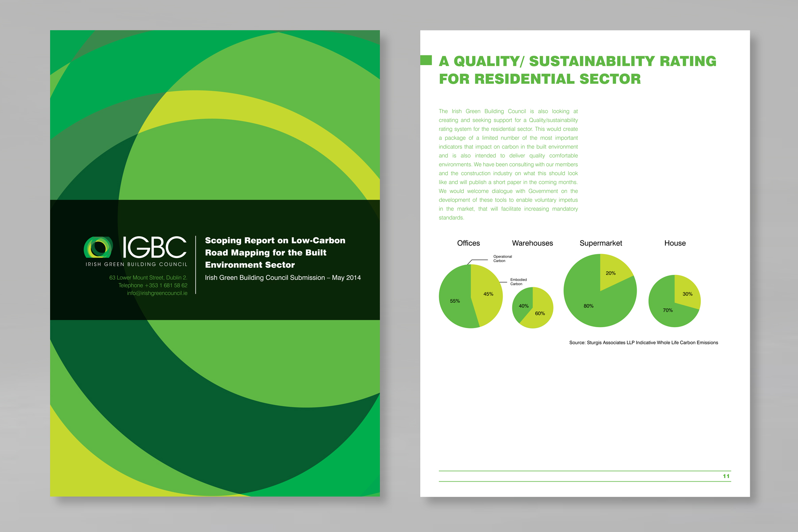Click the 'Offices' chart label
798x532 pixels.
(x=469, y=243)
